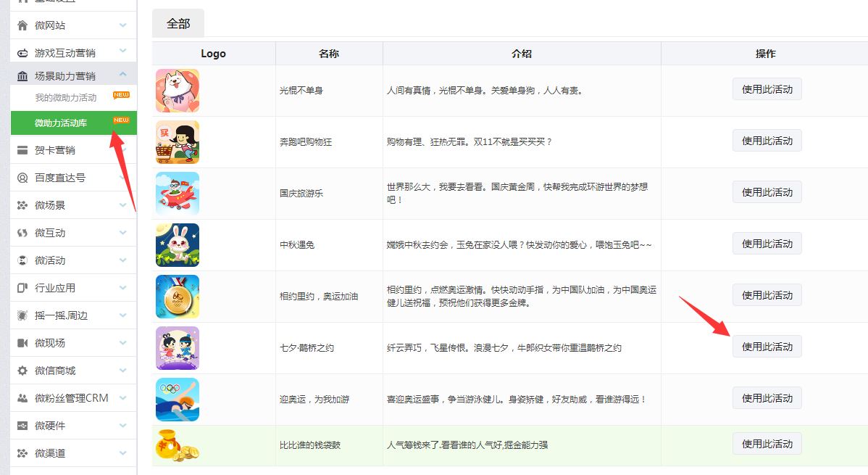
Task: Click the 光棍不单身 dog logo icon
Action: pos(178,91)
